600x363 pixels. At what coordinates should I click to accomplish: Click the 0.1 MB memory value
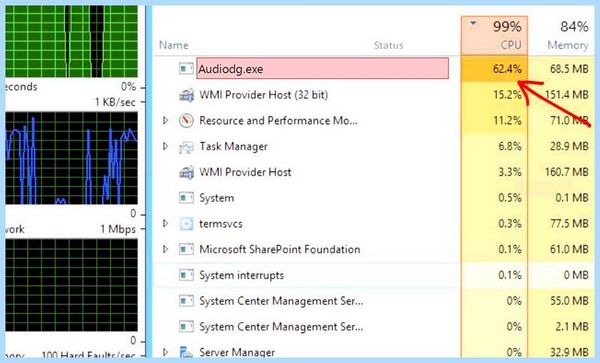click(572, 198)
